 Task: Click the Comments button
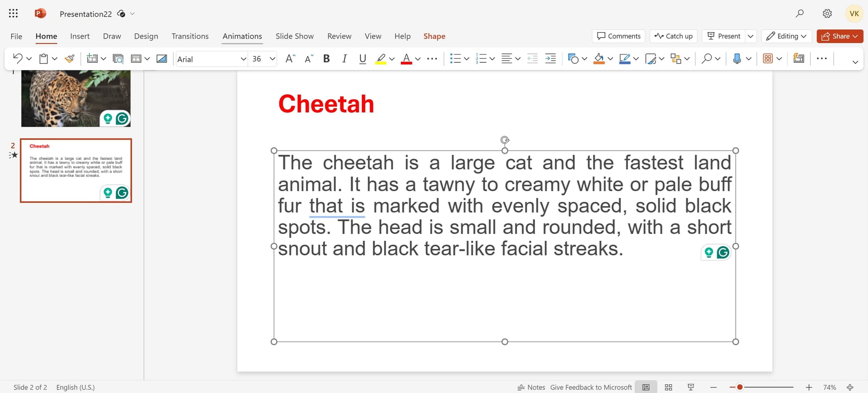618,36
